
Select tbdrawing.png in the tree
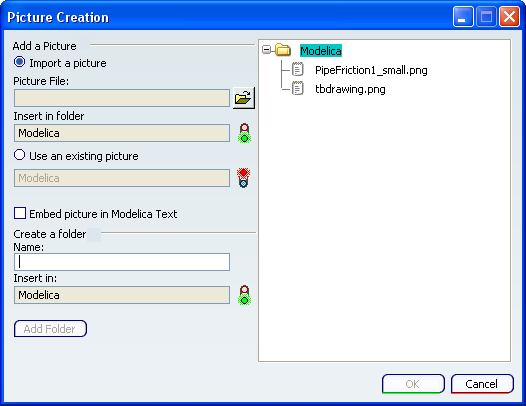click(x=350, y=89)
